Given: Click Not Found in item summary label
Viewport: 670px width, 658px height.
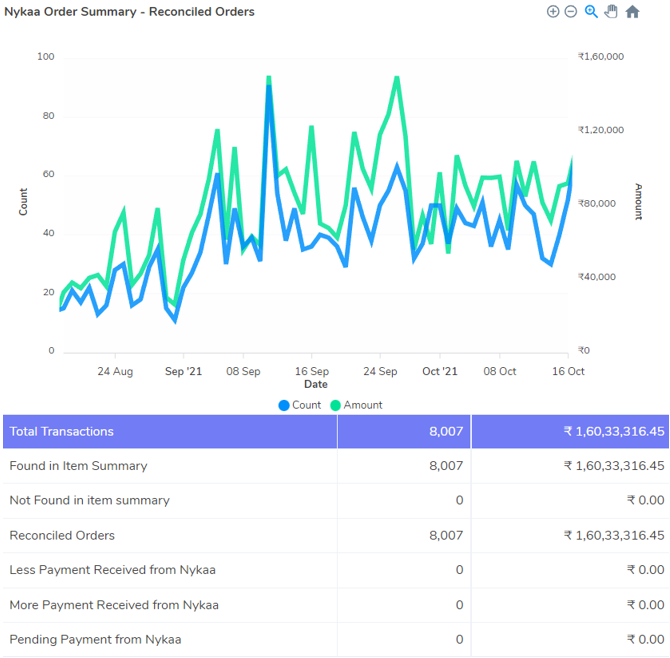Looking at the screenshot, I should click(x=89, y=500).
